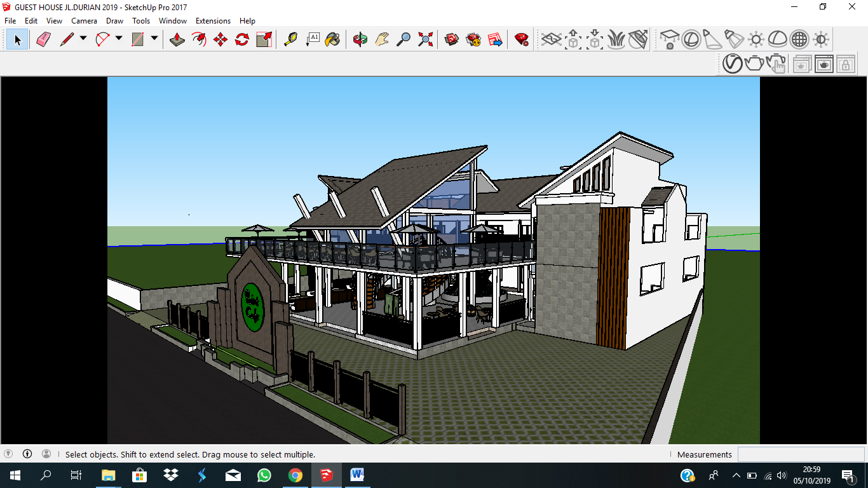Screen dimensions: 868x488
Task: Select the Eraser tool
Action: point(43,39)
